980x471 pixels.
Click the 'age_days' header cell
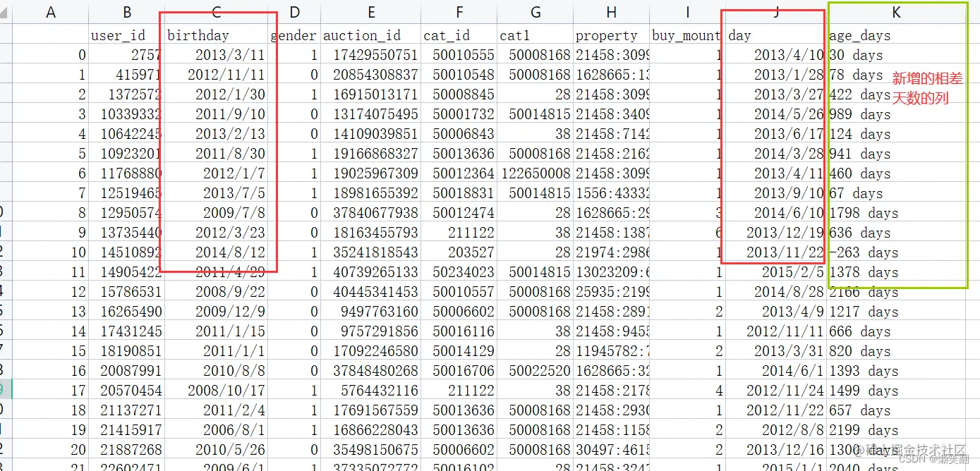point(896,35)
